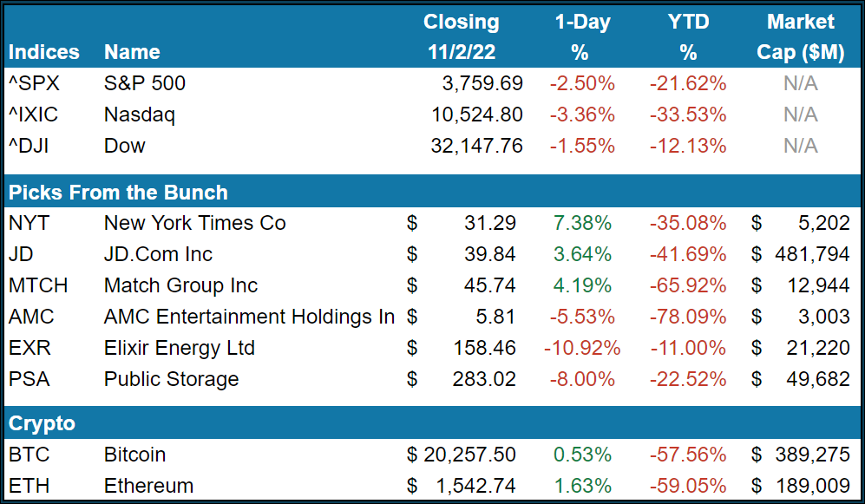Click Bitcoin closing price 20,257.50
Image resolution: width=865 pixels, height=504 pixels.
pyautogui.click(x=472, y=455)
